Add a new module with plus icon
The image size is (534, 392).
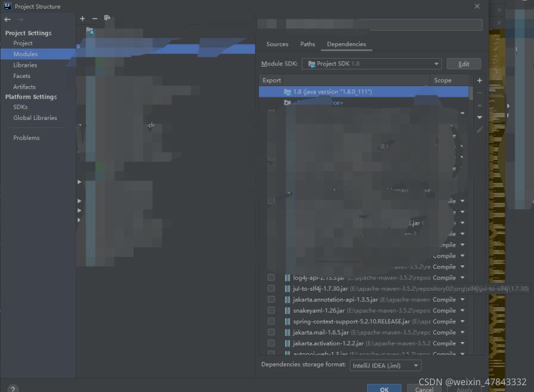tap(82, 19)
